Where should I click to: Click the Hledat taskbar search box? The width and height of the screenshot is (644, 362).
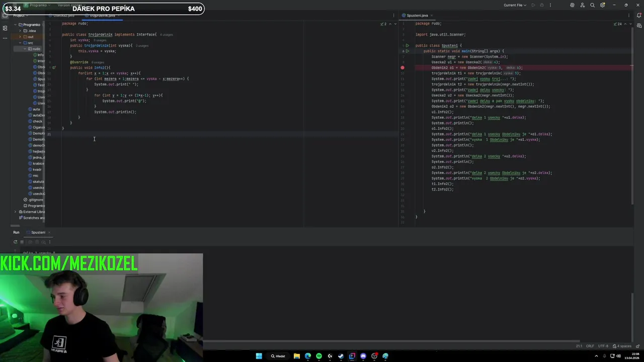tap(278, 356)
